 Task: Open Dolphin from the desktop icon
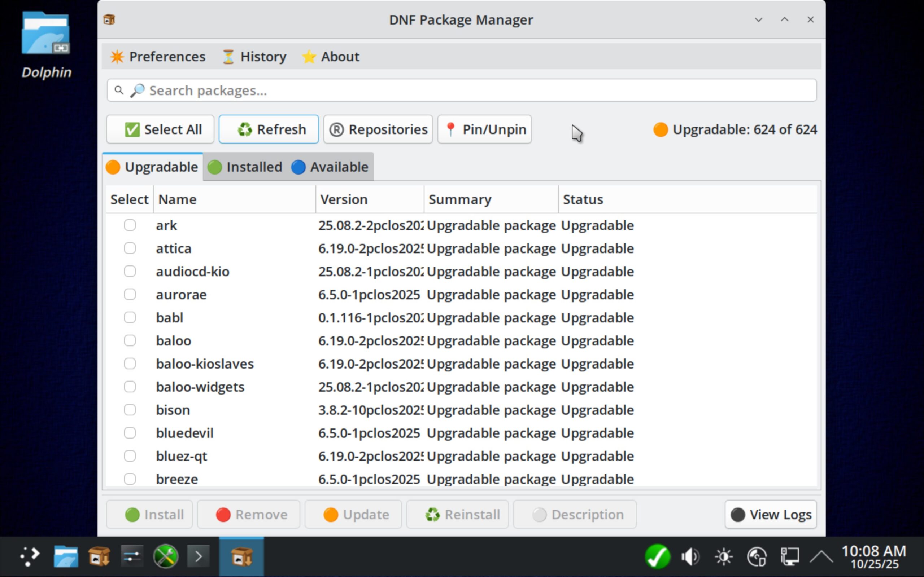(x=46, y=34)
